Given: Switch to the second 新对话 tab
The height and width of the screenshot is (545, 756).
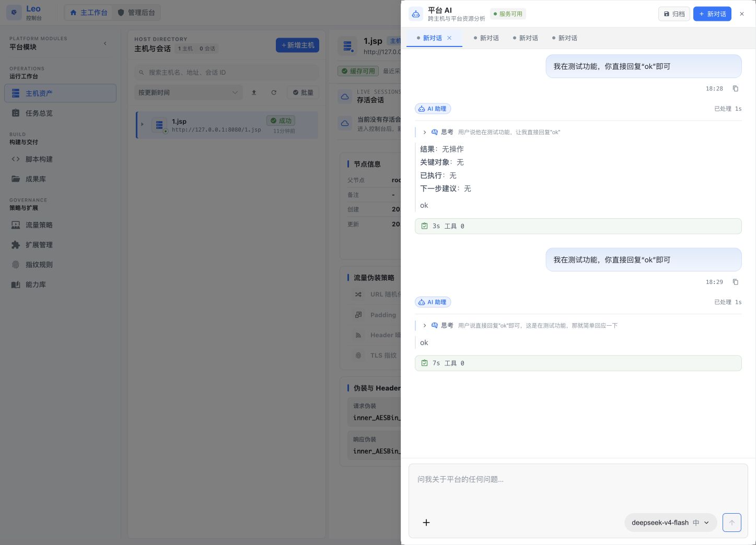Looking at the screenshot, I should [x=486, y=38].
